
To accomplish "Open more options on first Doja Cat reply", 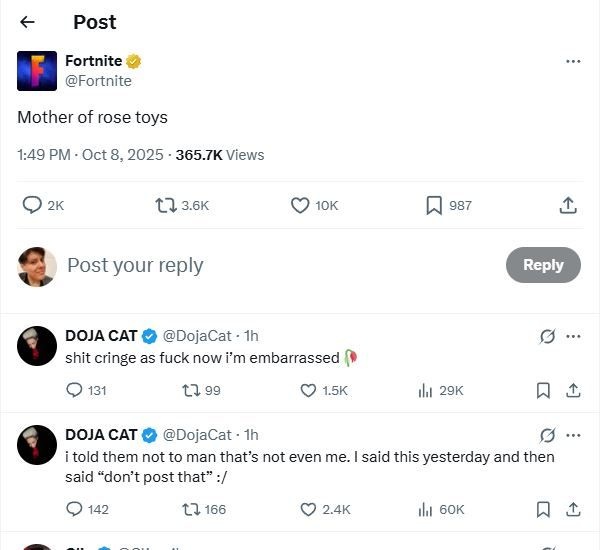I will point(573,336).
